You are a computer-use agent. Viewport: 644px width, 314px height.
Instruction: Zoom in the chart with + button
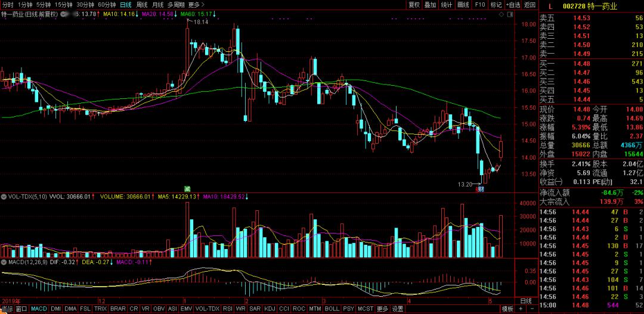521,309
